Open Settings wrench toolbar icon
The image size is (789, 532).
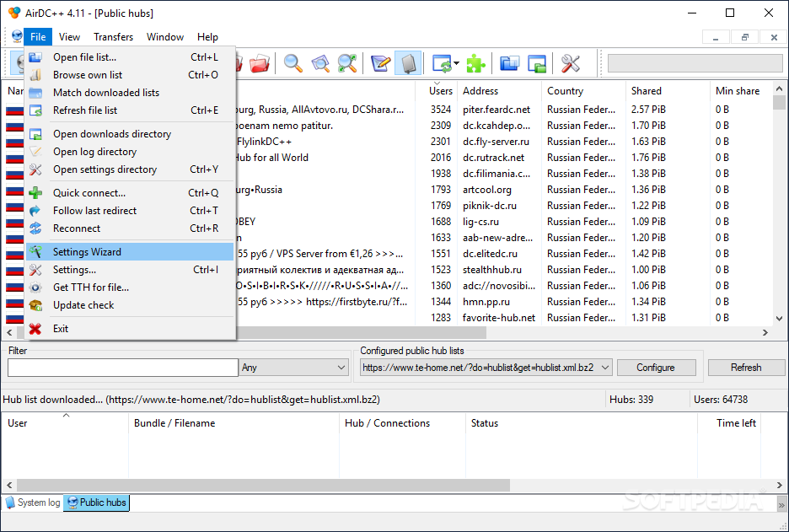point(571,63)
